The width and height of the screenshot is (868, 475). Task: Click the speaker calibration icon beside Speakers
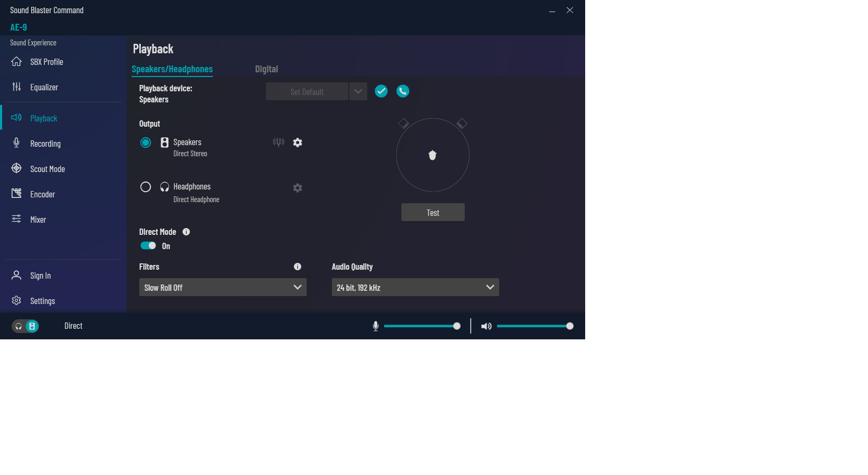pyautogui.click(x=279, y=142)
